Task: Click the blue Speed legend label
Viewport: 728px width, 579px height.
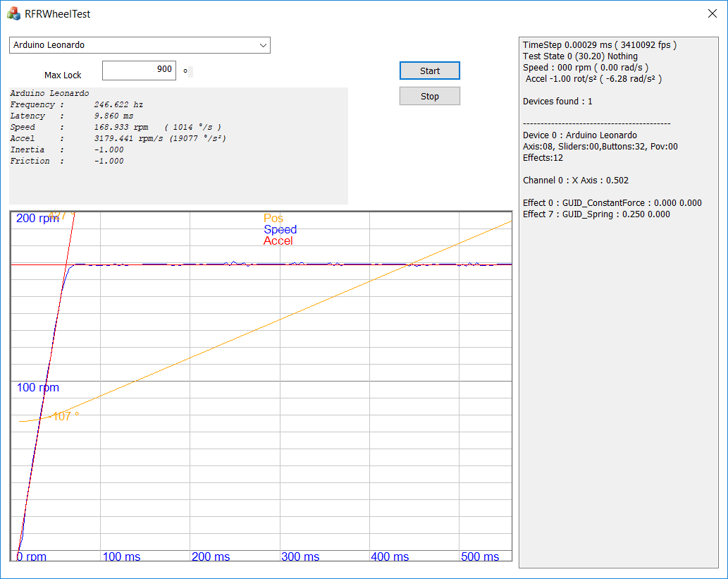Action: point(280,230)
